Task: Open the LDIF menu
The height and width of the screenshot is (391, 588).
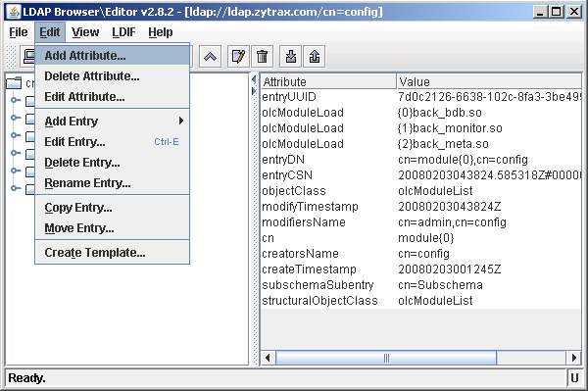Action: coord(123,32)
